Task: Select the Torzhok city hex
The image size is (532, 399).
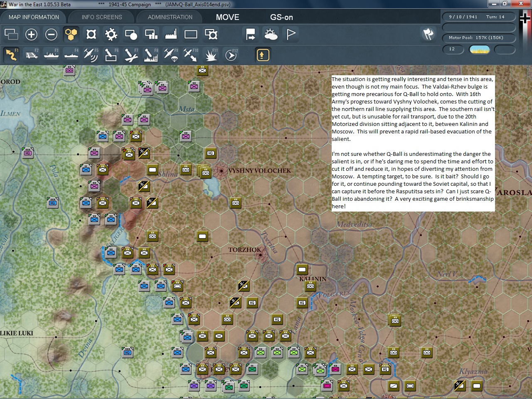Action: 261,254
